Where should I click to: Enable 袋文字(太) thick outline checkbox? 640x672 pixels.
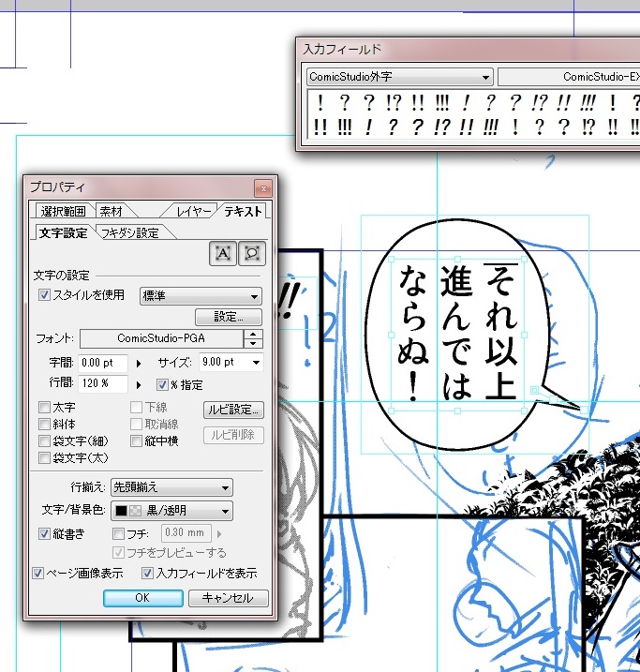click(x=44, y=457)
